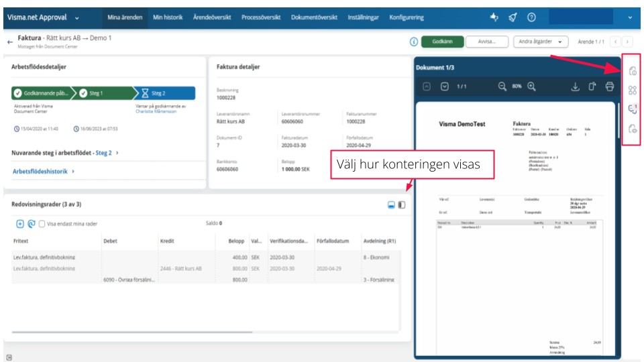Click the invoice page preview
The width and height of the screenshot is (644, 362).
tap(515, 229)
